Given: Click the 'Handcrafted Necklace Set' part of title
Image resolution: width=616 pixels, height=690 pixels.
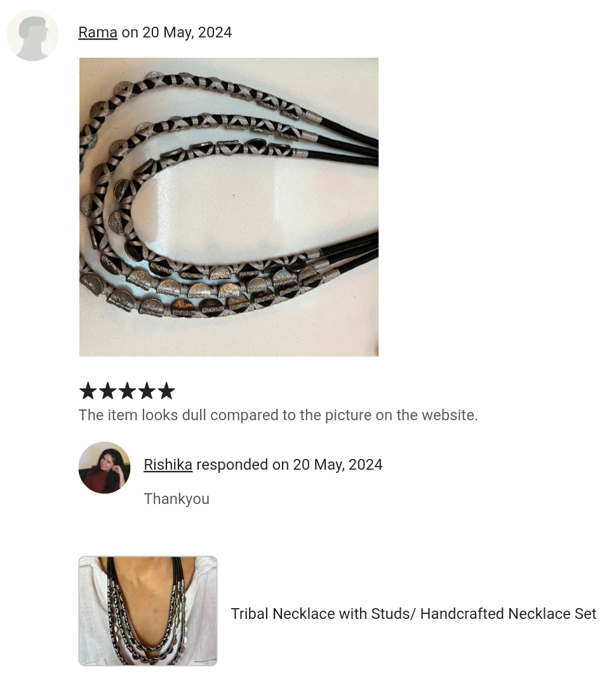Looking at the screenshot, I should (509, 613).
